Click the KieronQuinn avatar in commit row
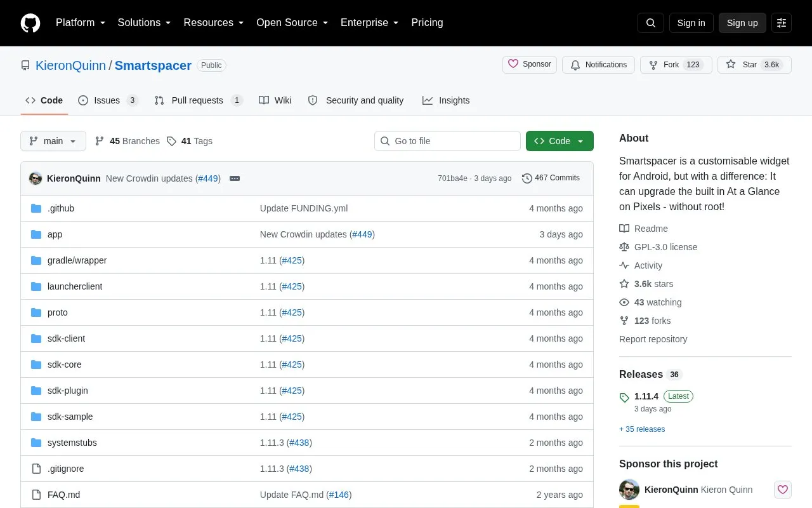The image size is (812, 508). 36,178
